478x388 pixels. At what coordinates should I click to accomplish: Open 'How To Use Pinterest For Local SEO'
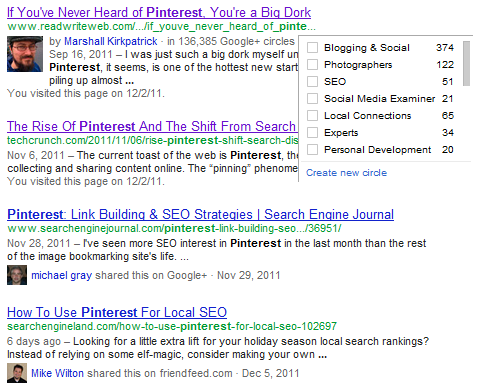click(x=117, y=312)
